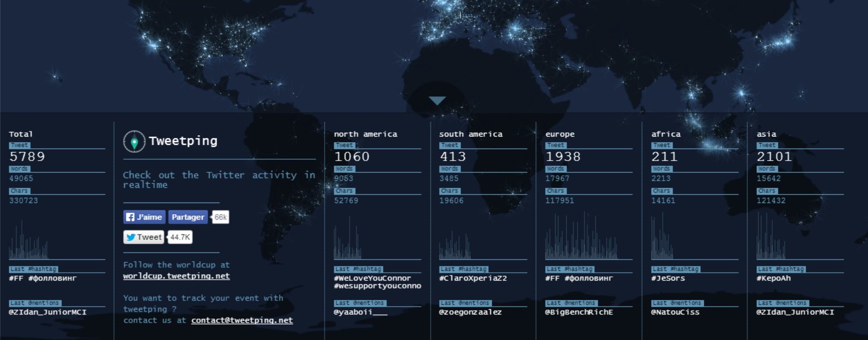
Task: Click north america tweet count 1060
Action: [352, 157]
